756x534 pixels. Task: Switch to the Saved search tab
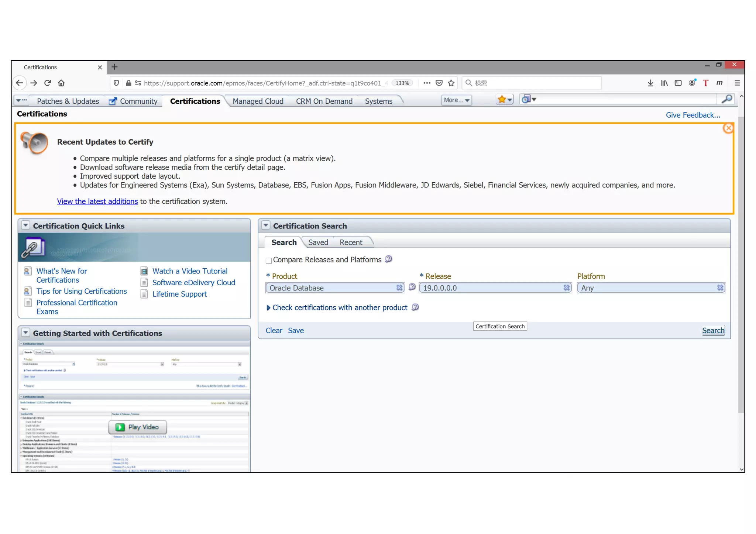click(x=318, y=242)
